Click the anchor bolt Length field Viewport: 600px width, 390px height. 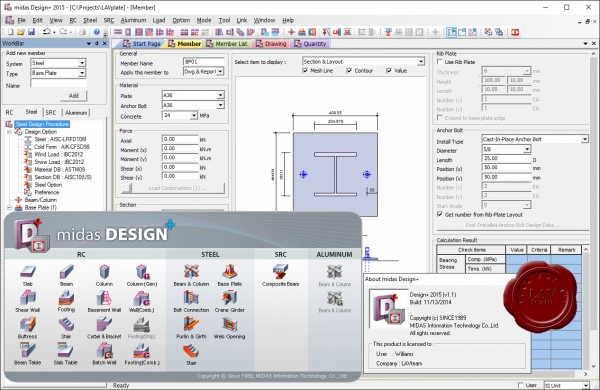coord(506,158)
